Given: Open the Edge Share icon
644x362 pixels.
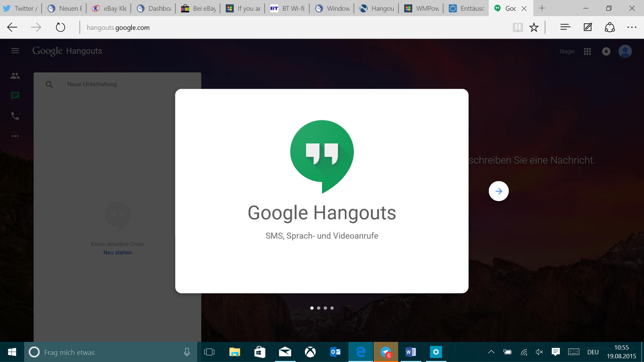Looking at the screenshot, I should [610, 27].
